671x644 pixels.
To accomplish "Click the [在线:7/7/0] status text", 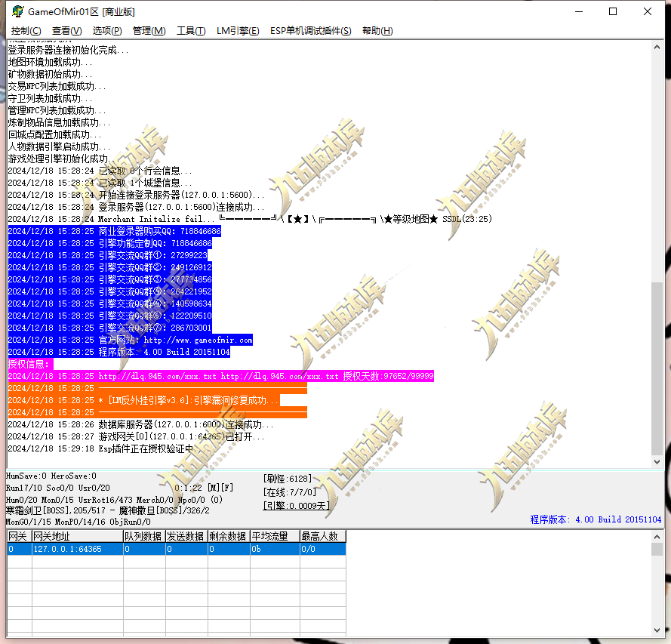I will point(290,492).
